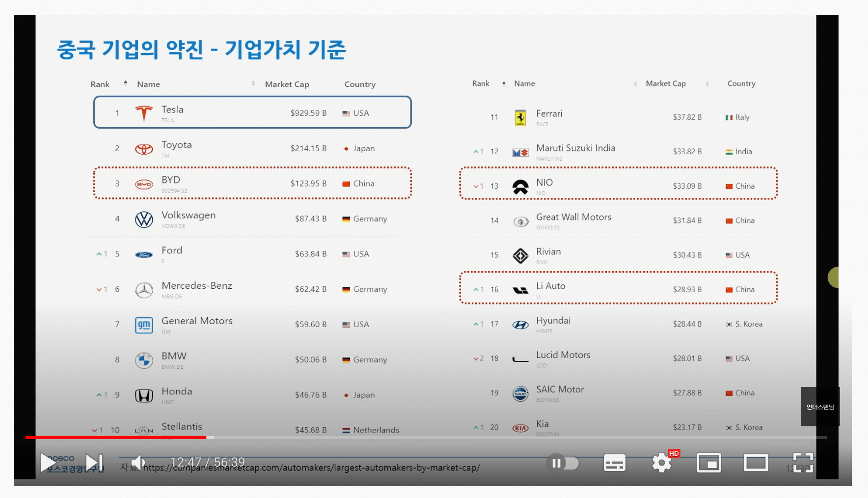Enter fullscreen mode

click(x=803, y=463)
